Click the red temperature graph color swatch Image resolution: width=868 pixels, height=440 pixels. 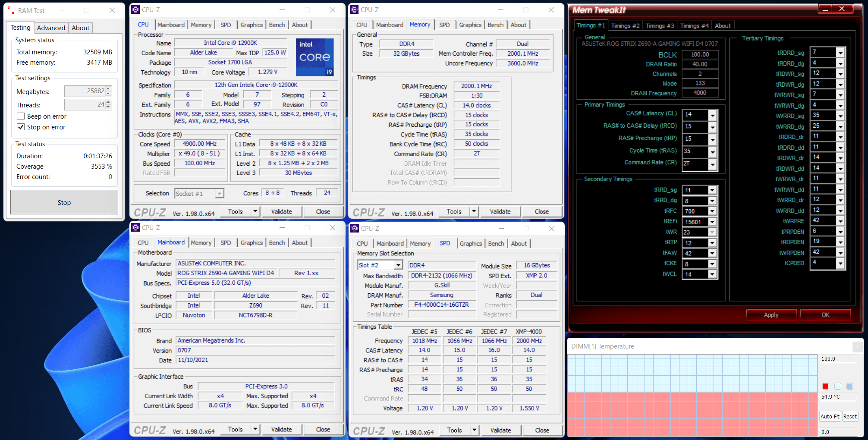(x=825, y=386)
